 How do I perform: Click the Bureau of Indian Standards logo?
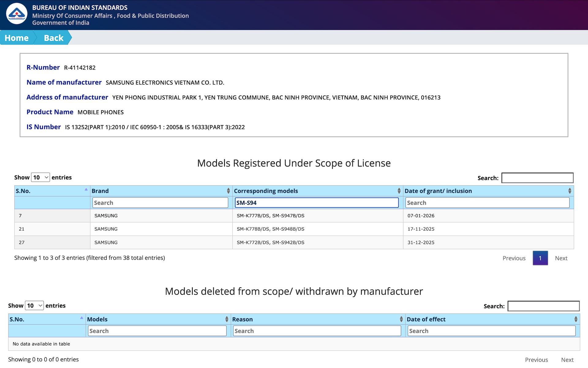(x=17, y=14)
